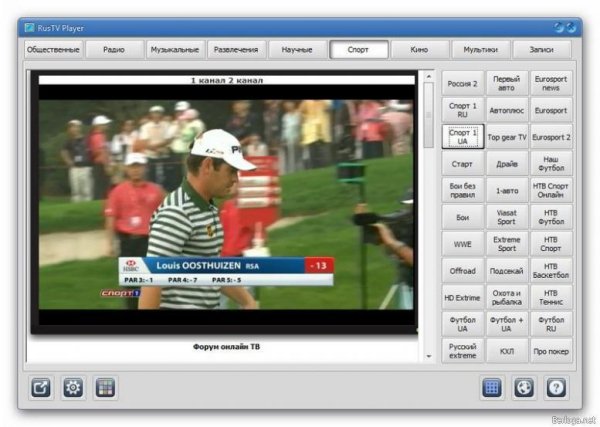
Task: Play the Спорт 1 RU channel
Action: coord(463,110)
